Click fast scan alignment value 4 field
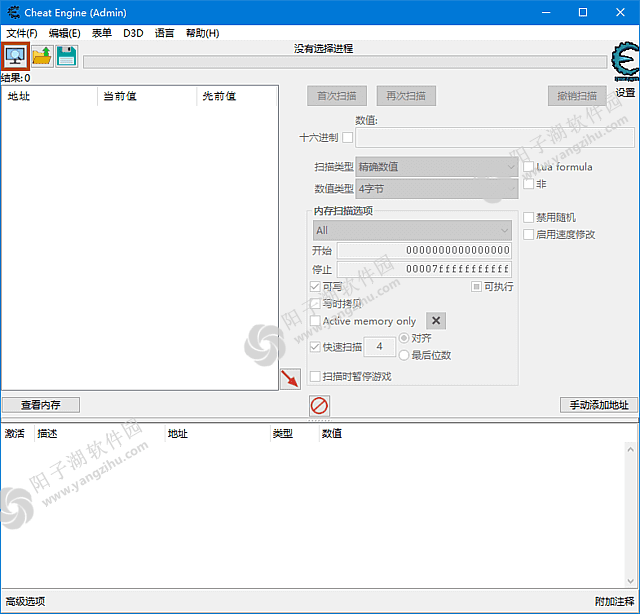The height and width of the screenshot is (614, 640). pos(380,347)
